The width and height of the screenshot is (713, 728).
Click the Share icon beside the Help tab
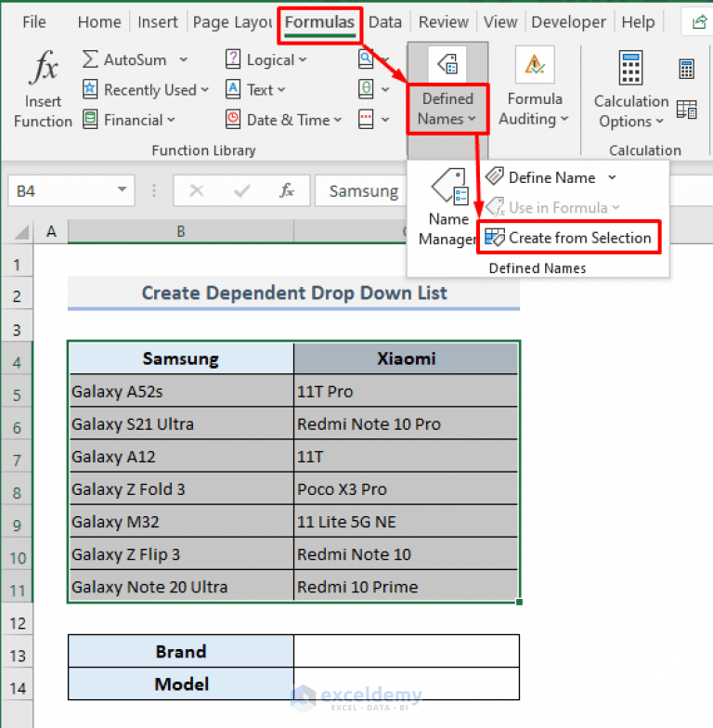(x=699, y=22)
